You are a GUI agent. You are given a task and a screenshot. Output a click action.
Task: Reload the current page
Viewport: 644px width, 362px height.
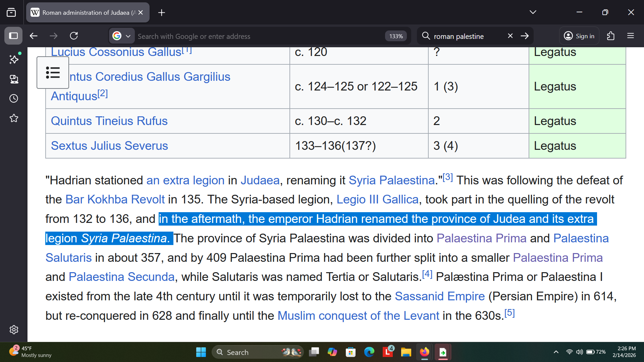click(x=74, y=36)
